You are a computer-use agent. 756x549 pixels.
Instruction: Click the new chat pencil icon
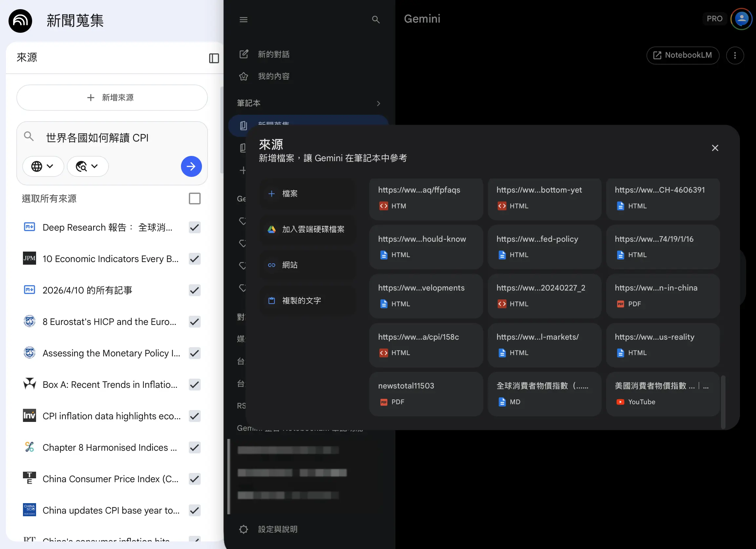(x=244, y=54)
